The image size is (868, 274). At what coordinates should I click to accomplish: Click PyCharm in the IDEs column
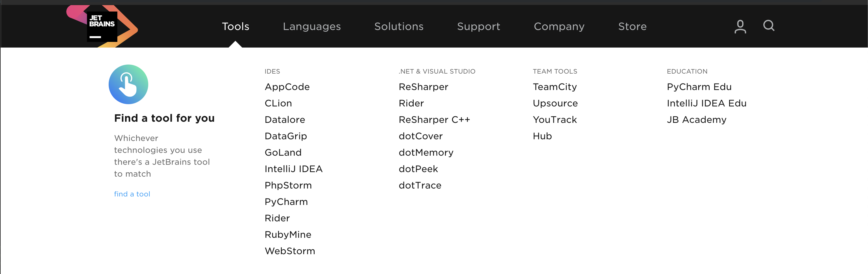(286, 202)
